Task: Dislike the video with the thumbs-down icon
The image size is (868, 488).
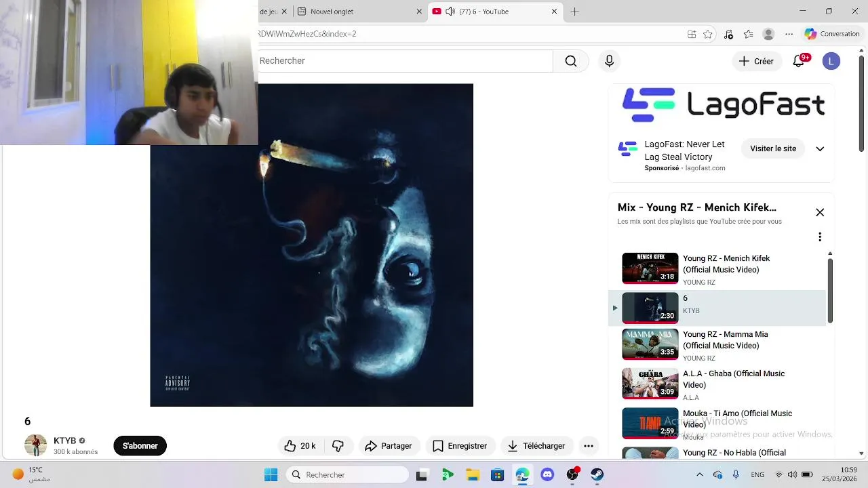Action: 338,446
